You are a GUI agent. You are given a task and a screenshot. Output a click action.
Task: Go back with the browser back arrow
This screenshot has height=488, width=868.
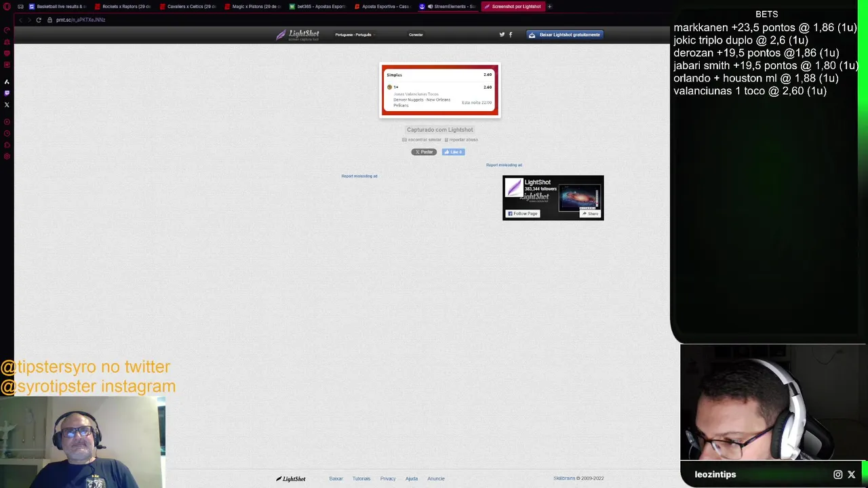[x=20, y=20]
